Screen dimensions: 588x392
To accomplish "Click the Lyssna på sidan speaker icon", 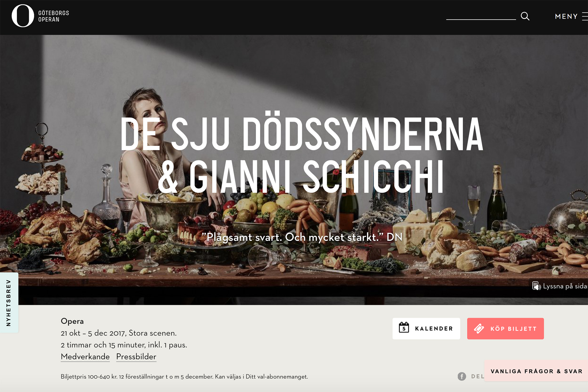I will pyautogui.click(x=536, y=286).
